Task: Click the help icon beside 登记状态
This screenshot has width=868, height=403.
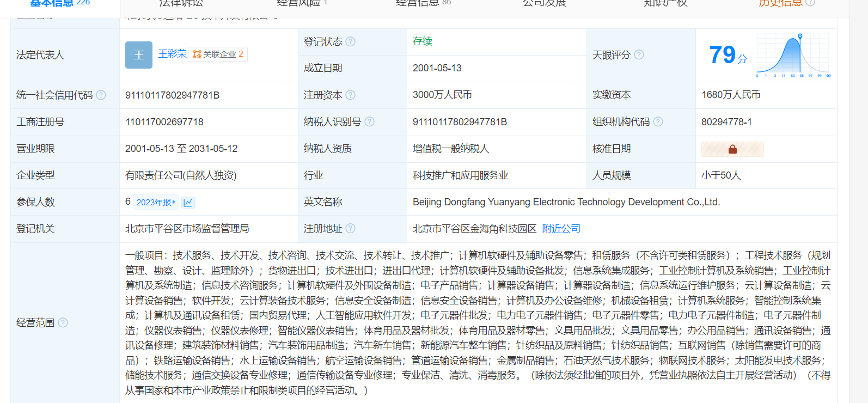Action: coord(351,41)
